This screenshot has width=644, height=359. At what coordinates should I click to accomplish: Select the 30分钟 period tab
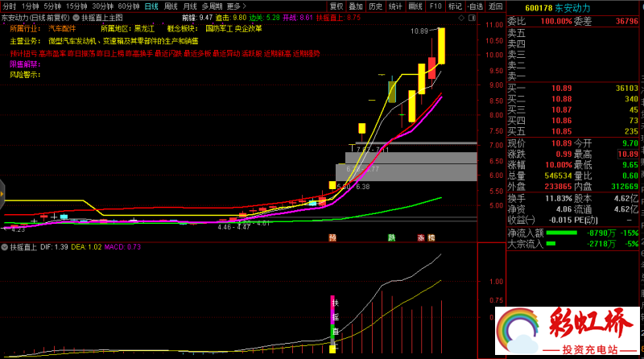point(102,6)
